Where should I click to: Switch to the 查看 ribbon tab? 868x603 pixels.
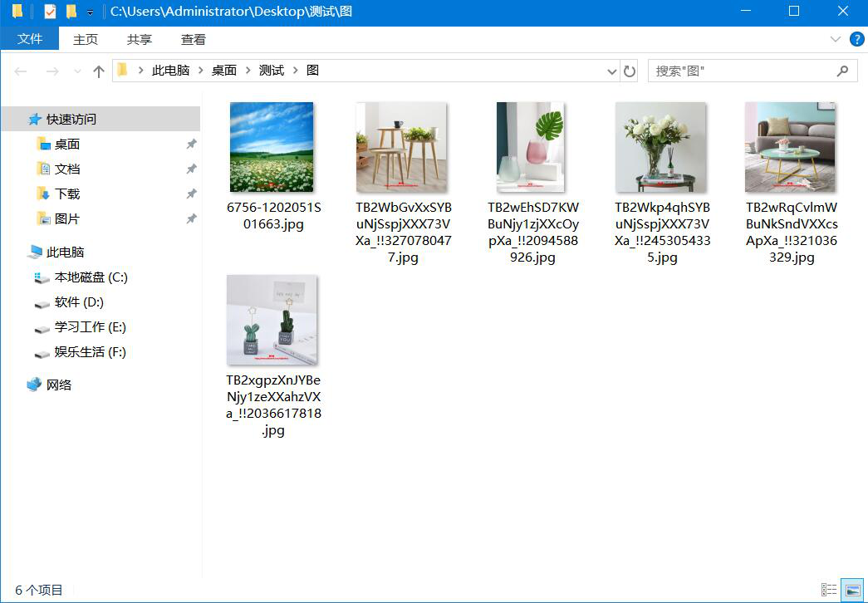click(192, 38)
